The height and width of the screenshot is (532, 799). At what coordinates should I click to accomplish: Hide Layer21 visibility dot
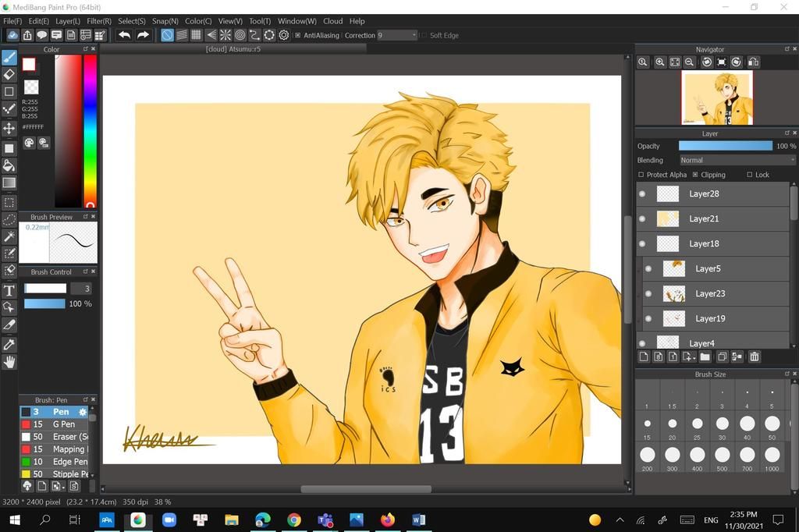click(642, 218)
